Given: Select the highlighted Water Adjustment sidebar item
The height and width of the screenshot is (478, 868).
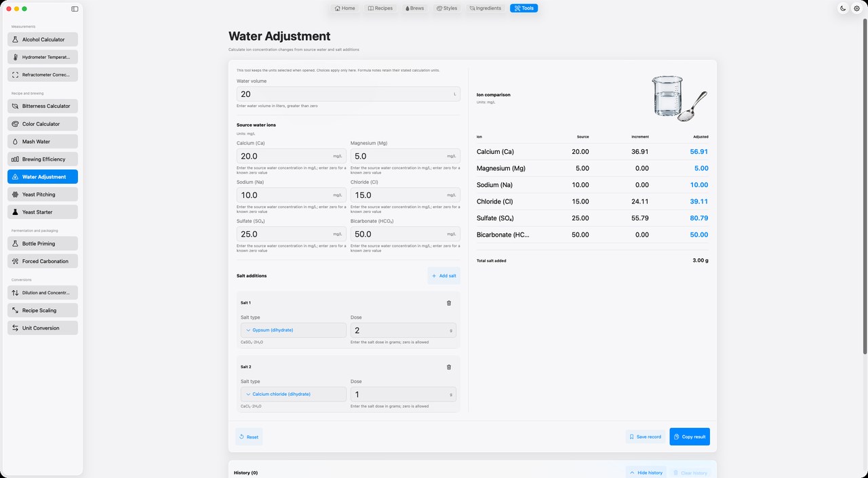Looking at the screenshot, I should [x=43, y=177].
